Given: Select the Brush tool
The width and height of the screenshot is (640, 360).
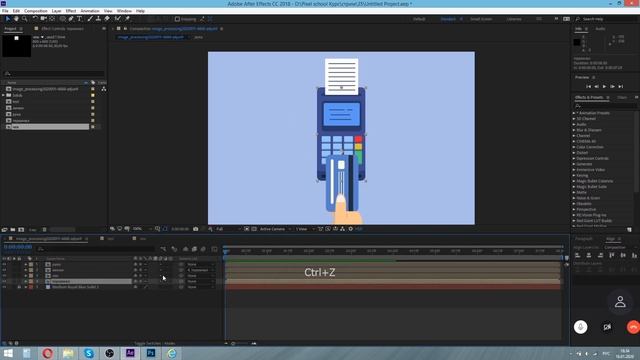Looking at the screenshot, I should [x=90, y=19].
